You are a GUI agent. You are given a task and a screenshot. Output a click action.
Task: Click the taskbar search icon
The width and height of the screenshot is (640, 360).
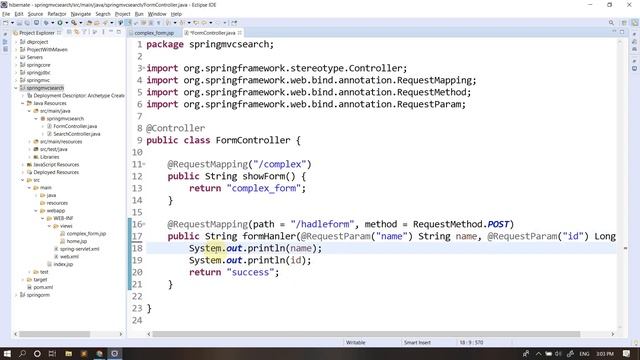[22, 353]
